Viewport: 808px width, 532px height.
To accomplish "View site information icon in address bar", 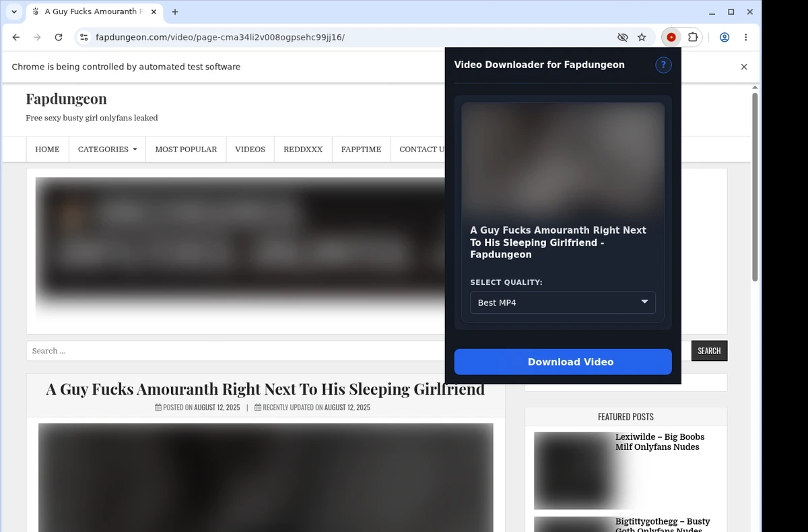I will click(x=83, y=38).
